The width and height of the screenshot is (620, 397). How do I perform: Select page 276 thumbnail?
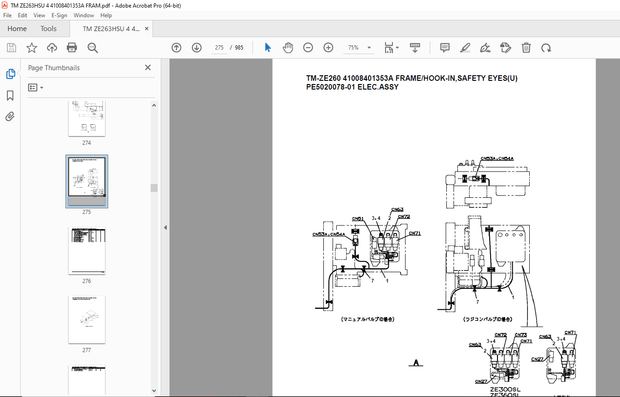click(87, 250)
